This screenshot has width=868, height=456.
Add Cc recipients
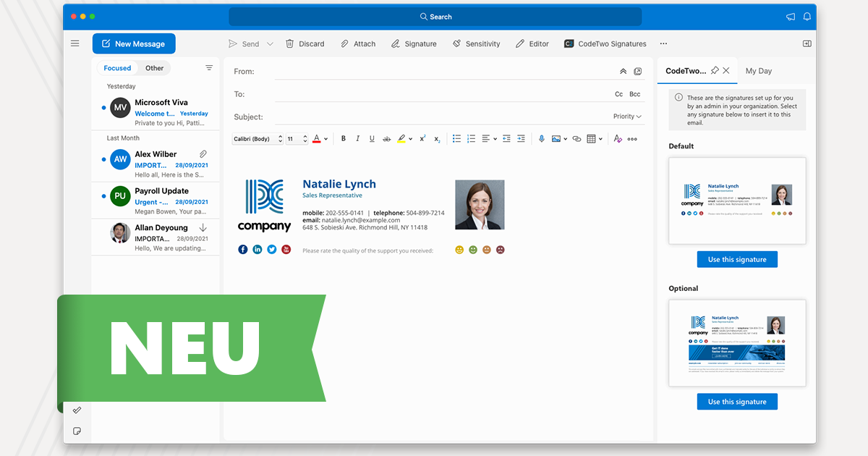point(619,94)
